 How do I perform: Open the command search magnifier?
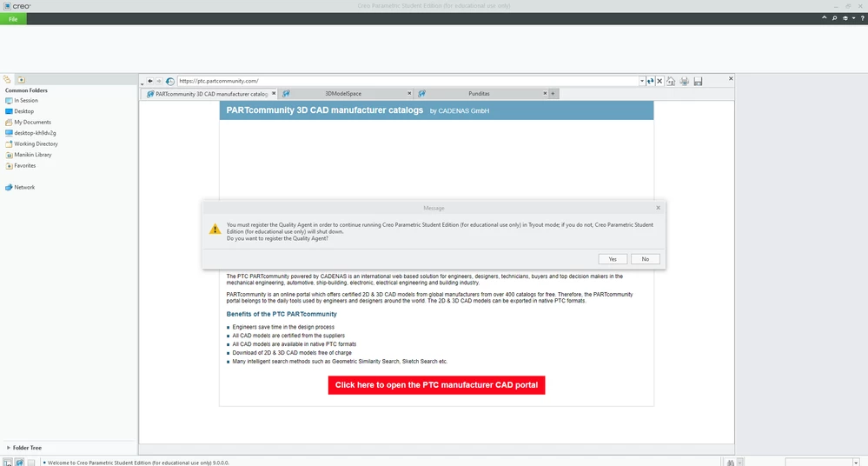[834, 18]
